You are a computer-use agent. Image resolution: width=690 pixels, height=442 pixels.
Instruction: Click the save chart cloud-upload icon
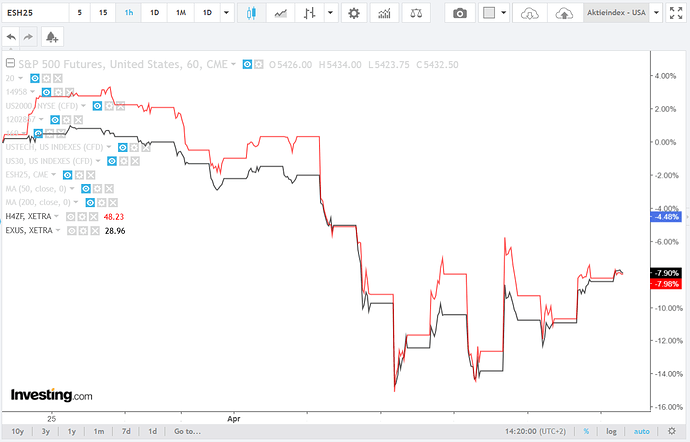[564, 13]
